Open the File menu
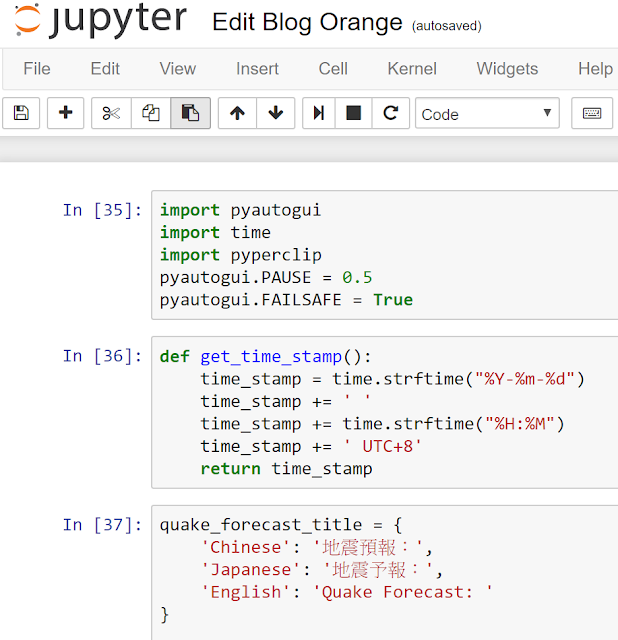 [x=37, y=69]
